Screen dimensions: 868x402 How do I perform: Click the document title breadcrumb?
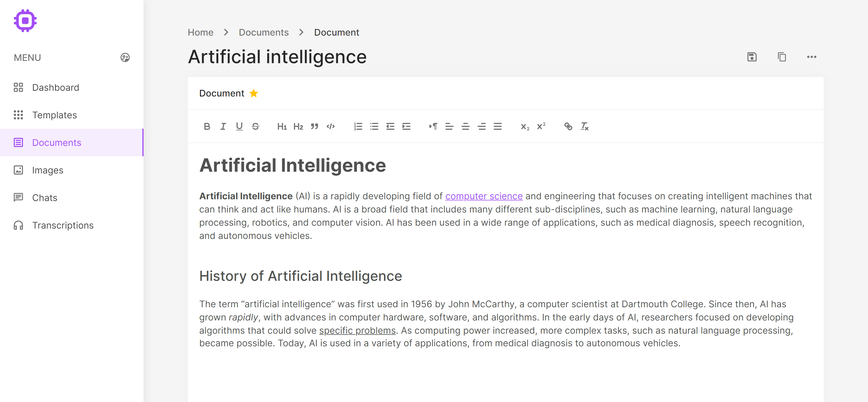pos(337,32)
